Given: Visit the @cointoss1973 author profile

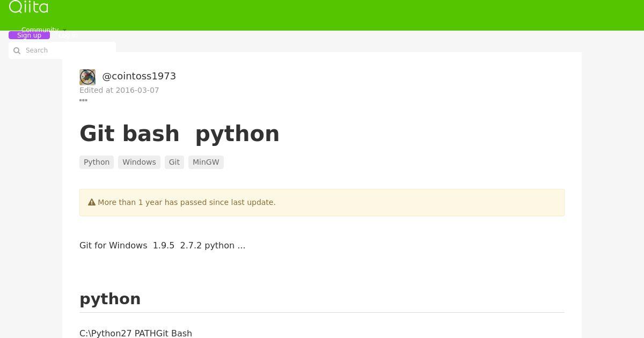Looking at the screenshot, I should 139,76.
